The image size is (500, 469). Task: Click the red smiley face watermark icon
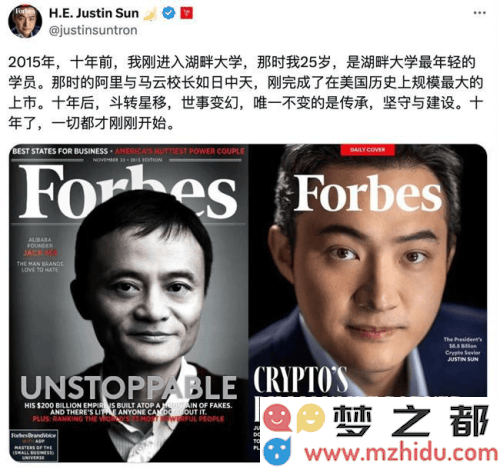click(x=277, y=418)
